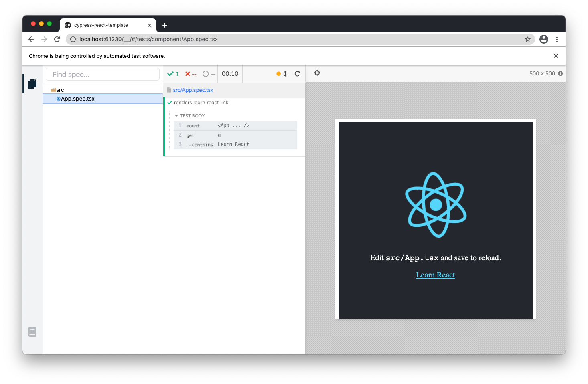Select the contains Learn React command

(x=235, y=145)
